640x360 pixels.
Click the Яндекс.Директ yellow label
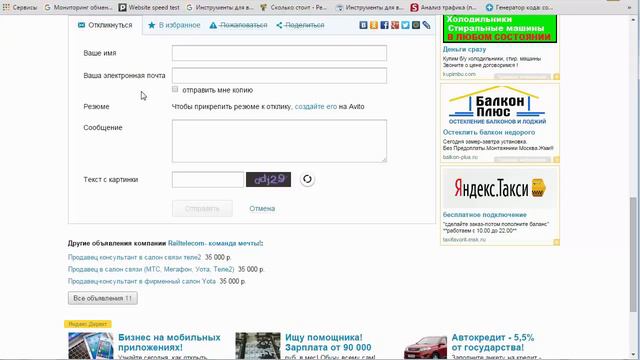click(88, 324)
